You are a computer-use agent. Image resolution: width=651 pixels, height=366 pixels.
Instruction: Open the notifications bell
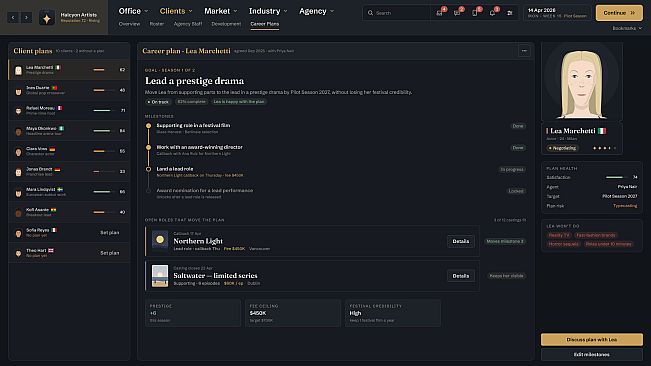tap(492, 13)
